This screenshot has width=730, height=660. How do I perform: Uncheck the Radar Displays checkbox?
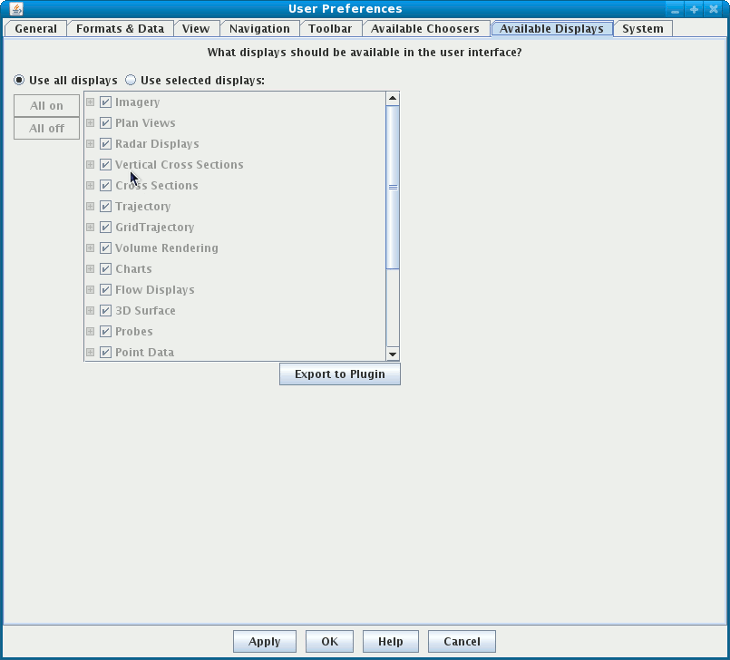(x=105, y=144)
